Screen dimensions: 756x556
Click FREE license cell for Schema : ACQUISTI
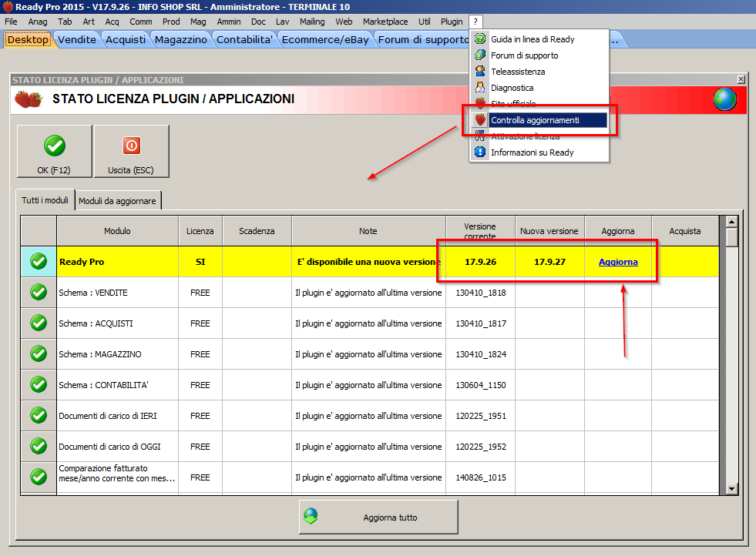point(200,323)
